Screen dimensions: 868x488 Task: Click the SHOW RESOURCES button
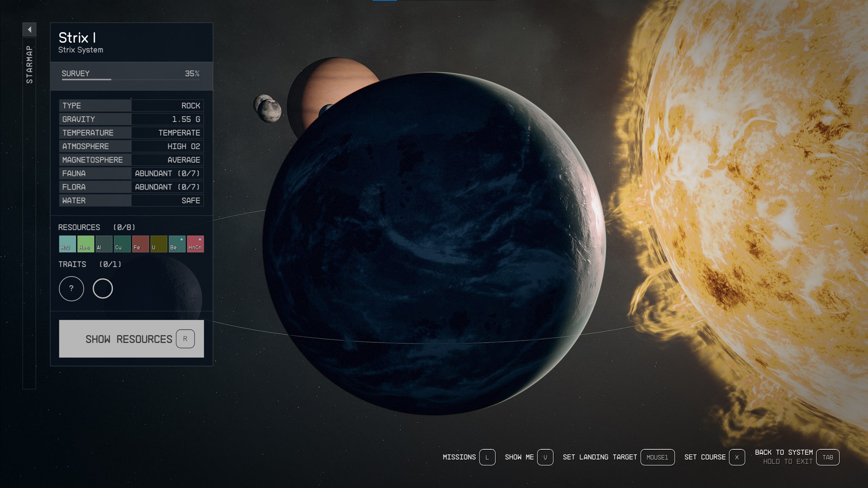(131, 339)
